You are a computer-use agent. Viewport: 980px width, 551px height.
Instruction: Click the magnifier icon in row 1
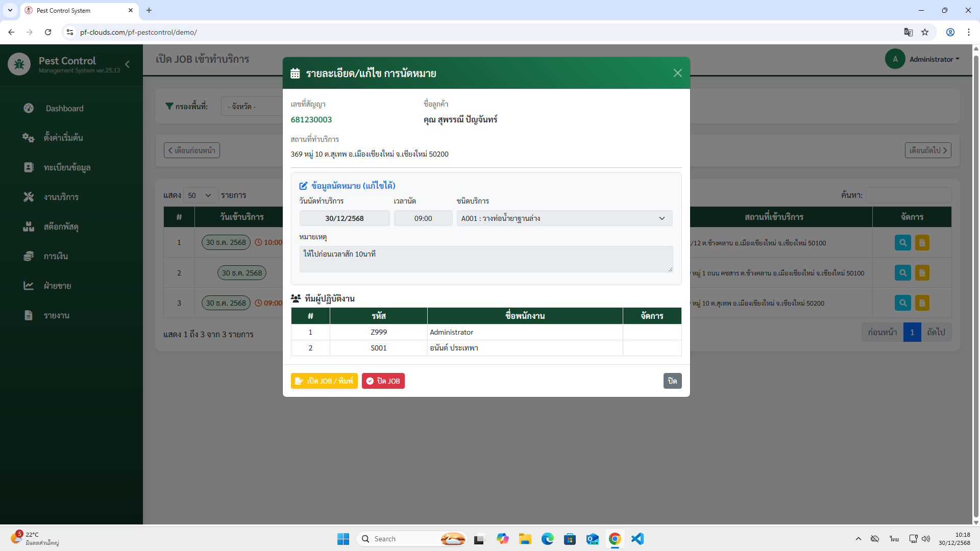tap(902, 243)
